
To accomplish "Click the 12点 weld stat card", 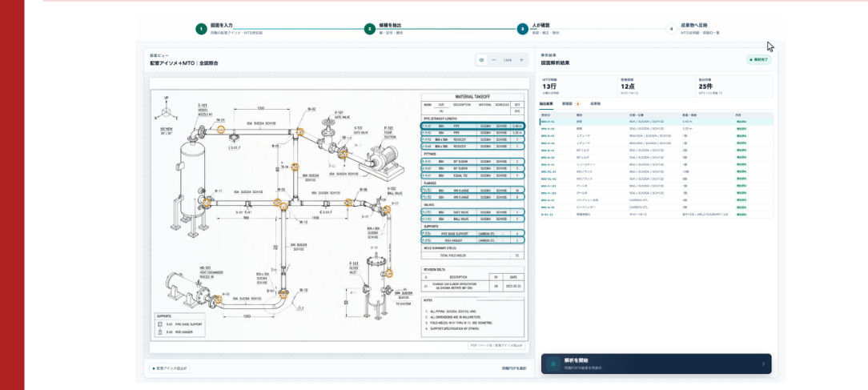I will click(x=656, y=86).
